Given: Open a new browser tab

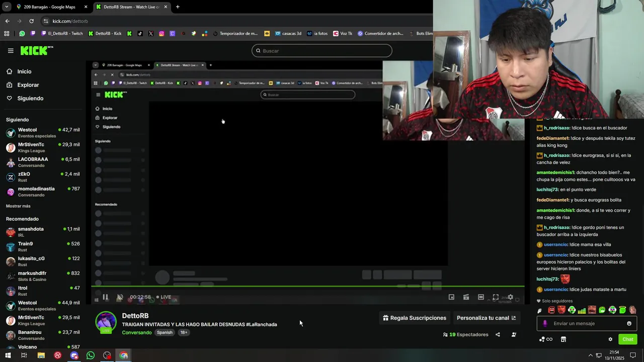Looking at the screenshot, I should pyautogui.click(x=178, y=7).
